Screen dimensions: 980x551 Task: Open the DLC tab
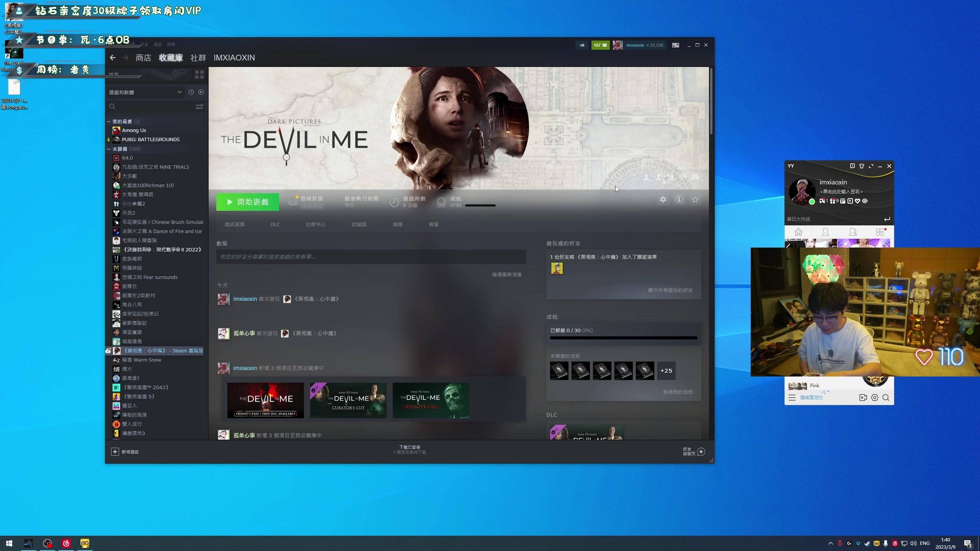275,225
